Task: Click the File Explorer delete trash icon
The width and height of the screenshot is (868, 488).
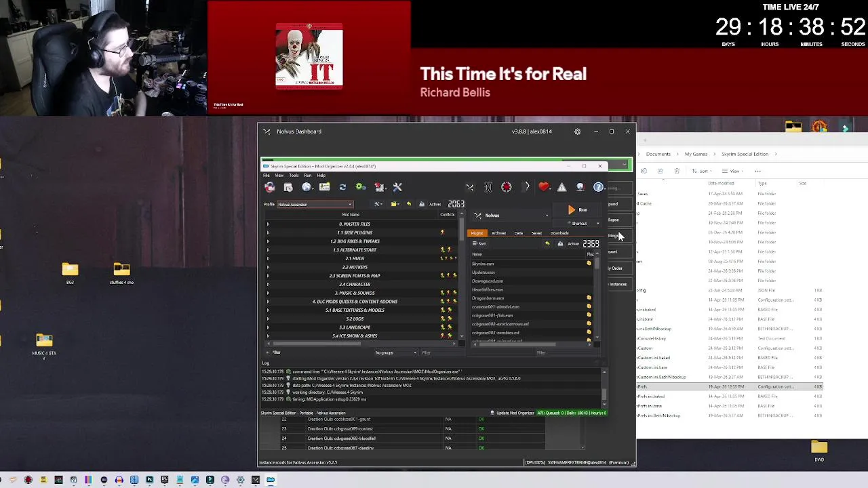Action: point(677,171)
